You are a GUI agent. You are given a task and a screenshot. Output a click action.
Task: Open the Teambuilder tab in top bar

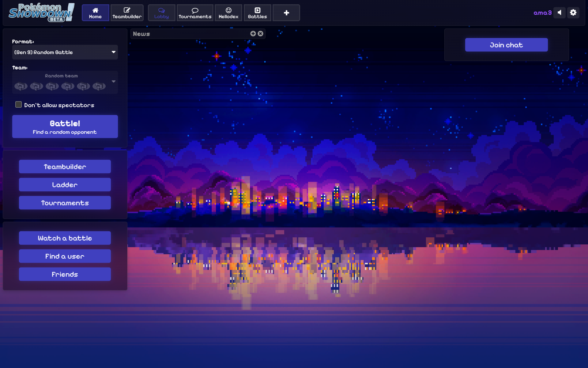(x=127, y=13)
